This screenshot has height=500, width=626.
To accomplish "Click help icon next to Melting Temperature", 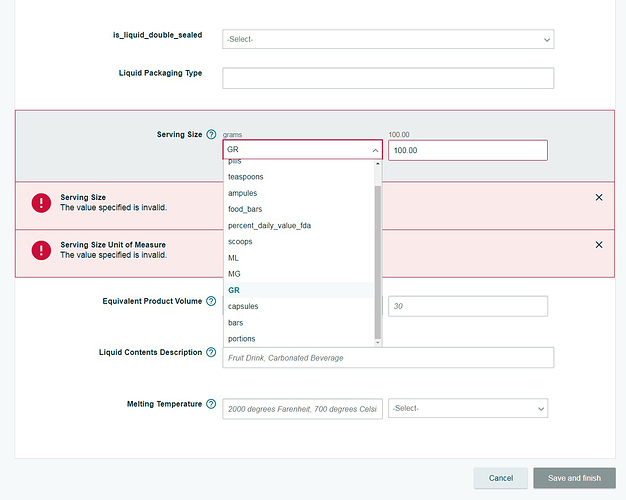I will [x=211, y=404].
